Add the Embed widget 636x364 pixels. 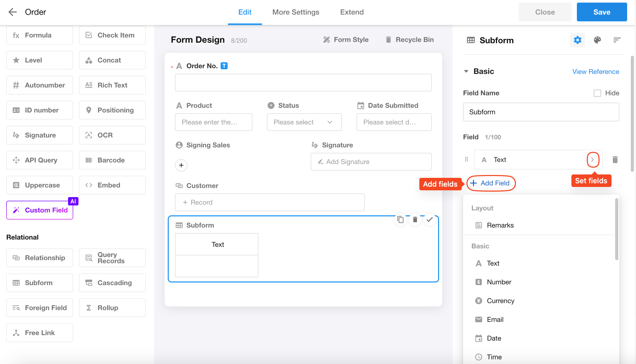click(x=112, y=185)
